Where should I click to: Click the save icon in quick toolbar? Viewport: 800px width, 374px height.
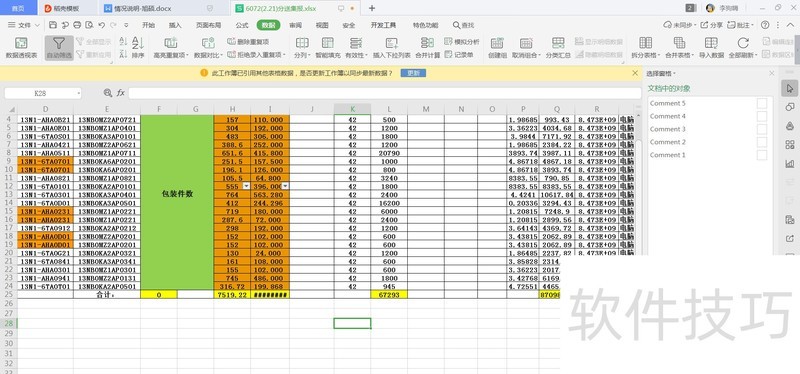[53, 25]
